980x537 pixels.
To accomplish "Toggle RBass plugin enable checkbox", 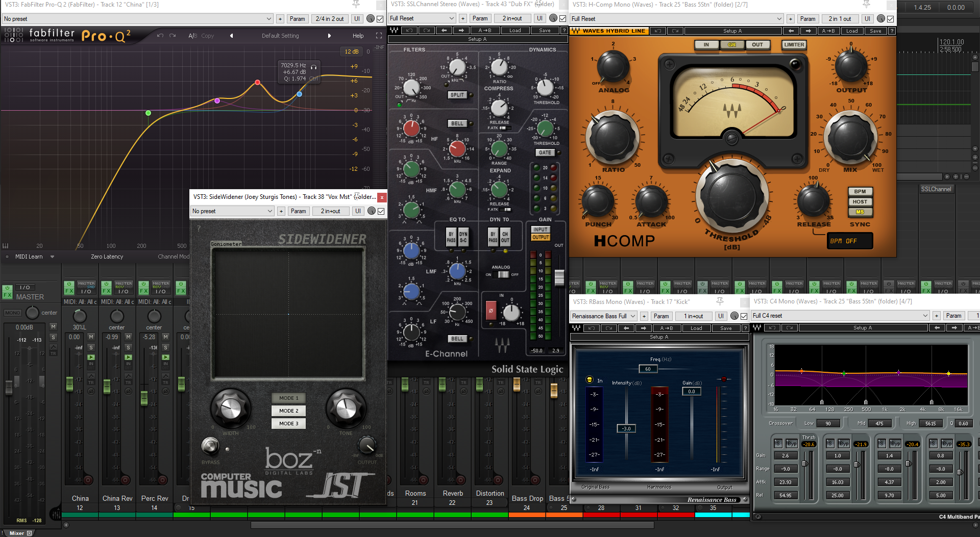I will (x=744, y=316).
